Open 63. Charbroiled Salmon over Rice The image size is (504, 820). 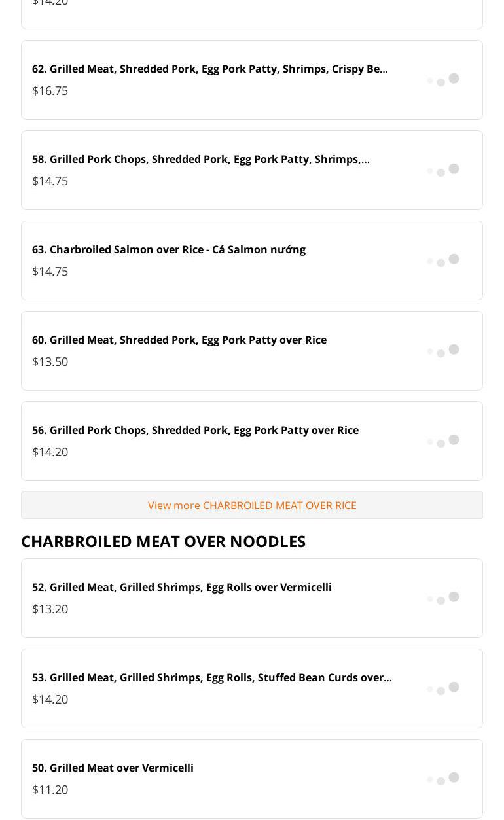[168, 249]
